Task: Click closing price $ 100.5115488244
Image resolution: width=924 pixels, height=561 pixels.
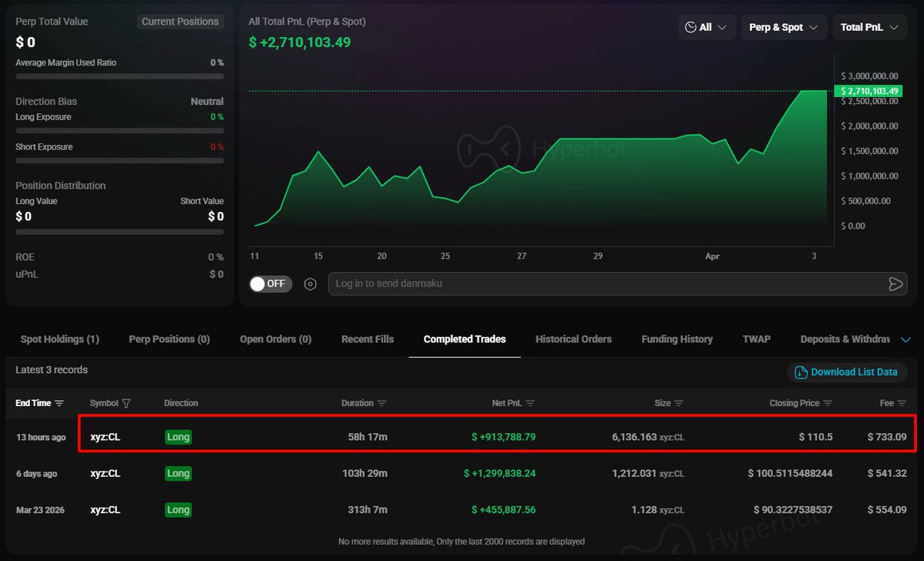Action: pyautogui.click(x=790, y=473)
